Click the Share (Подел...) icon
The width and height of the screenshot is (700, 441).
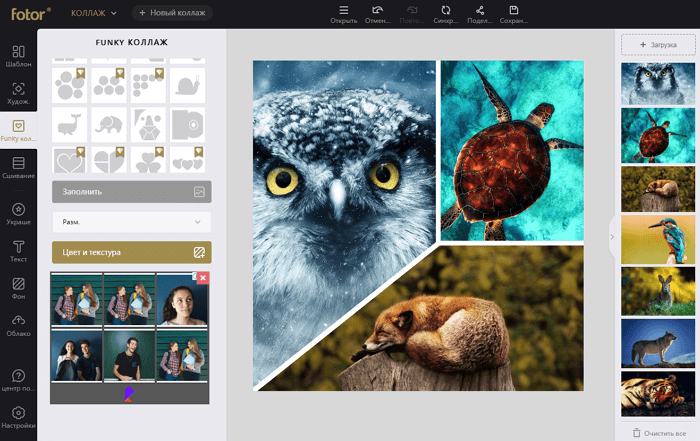tap(479, 15)
